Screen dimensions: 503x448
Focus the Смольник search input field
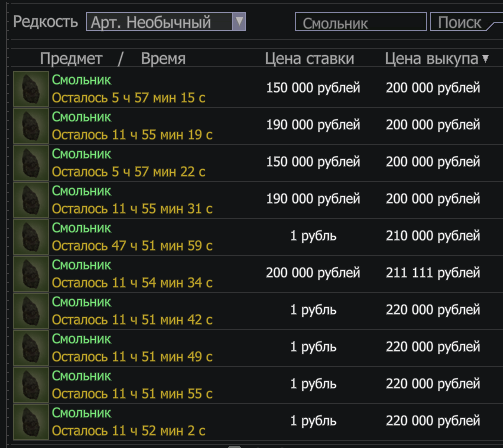361,22
